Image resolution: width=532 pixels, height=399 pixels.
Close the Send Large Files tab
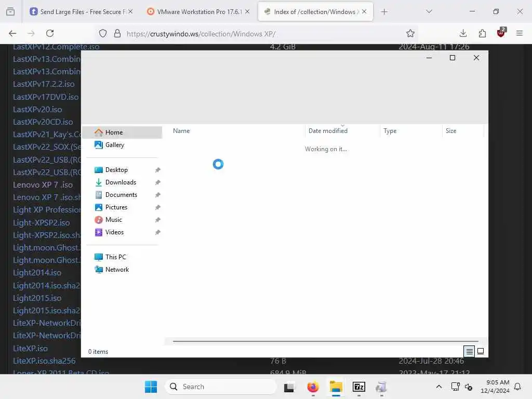[130, 11]
